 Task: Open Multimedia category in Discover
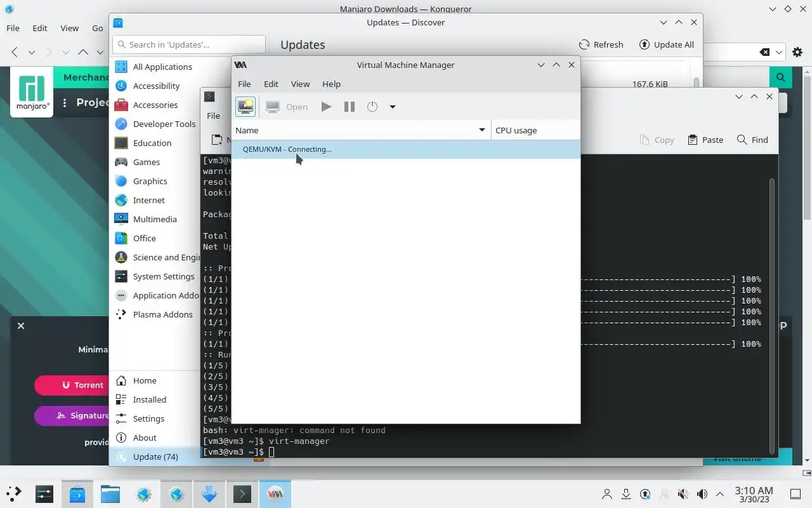(x=155, y=219)
